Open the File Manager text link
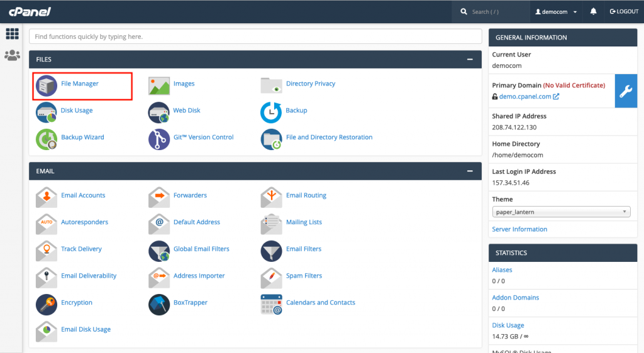This screenshot has width=644, height=353. tap(80, 84)
